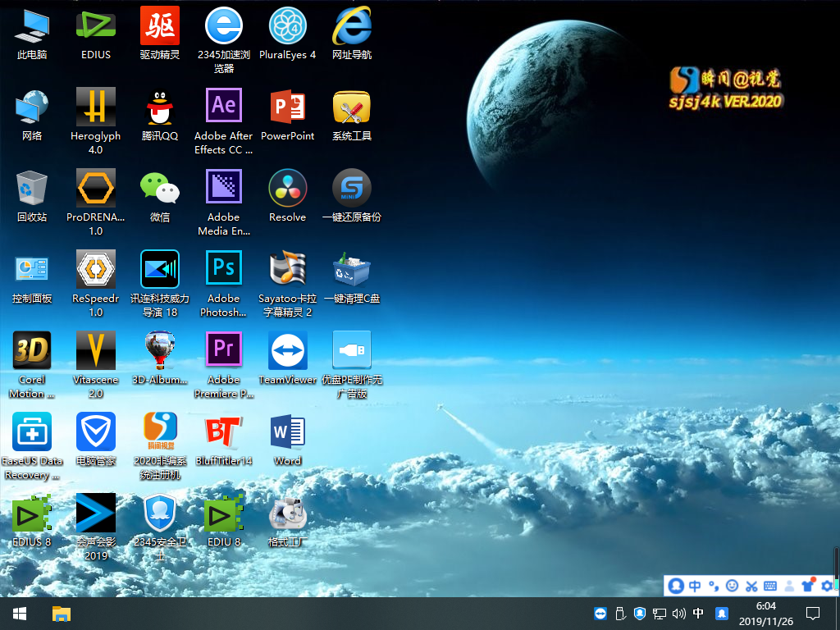Open the 此电脑 desktop icon
This screenshot has width=840, height=630.
(32, 25)
